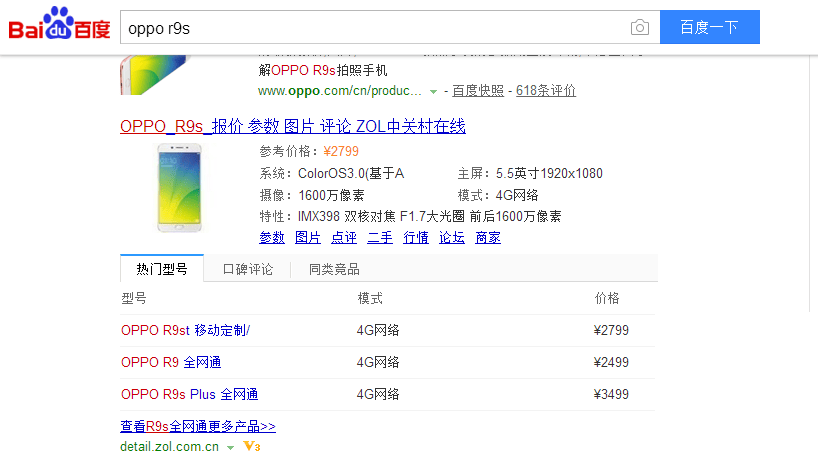
Task: Click the 参数 link
Action: pyautogui.click(x=272, y=238)
